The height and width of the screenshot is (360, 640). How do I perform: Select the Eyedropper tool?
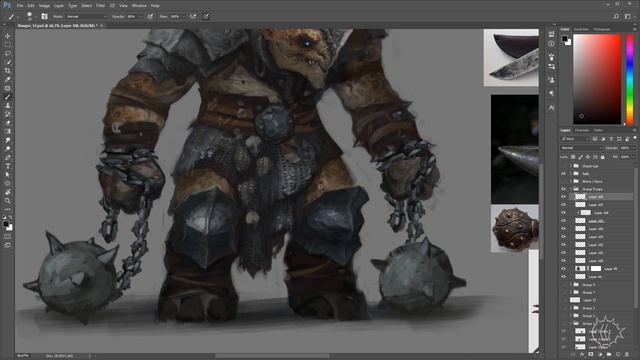click(x=7, y=79)
